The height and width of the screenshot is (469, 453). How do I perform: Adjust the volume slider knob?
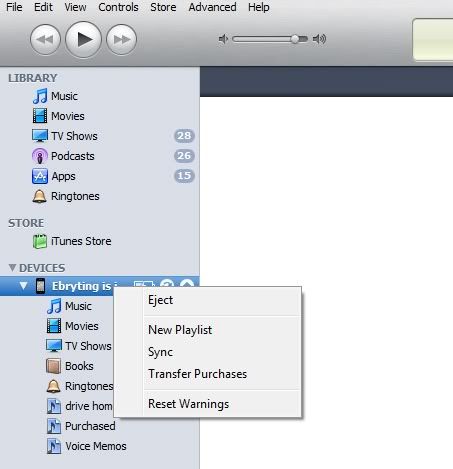295,39
